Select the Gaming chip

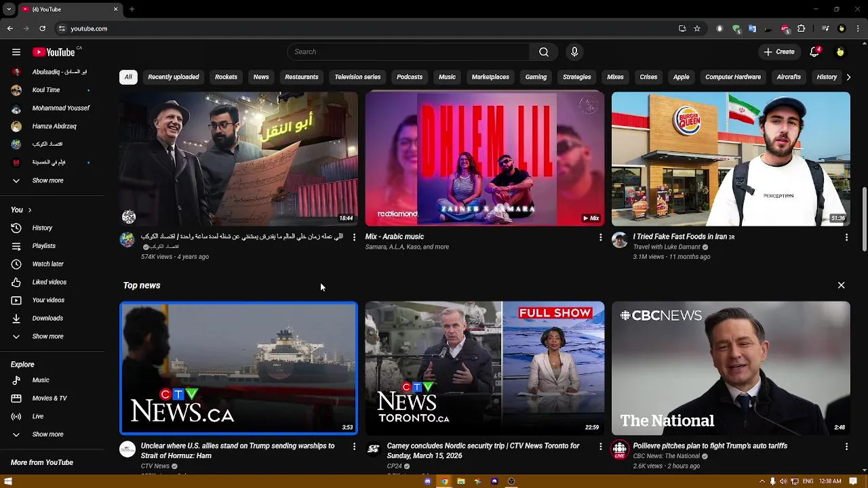coord(536,77)
